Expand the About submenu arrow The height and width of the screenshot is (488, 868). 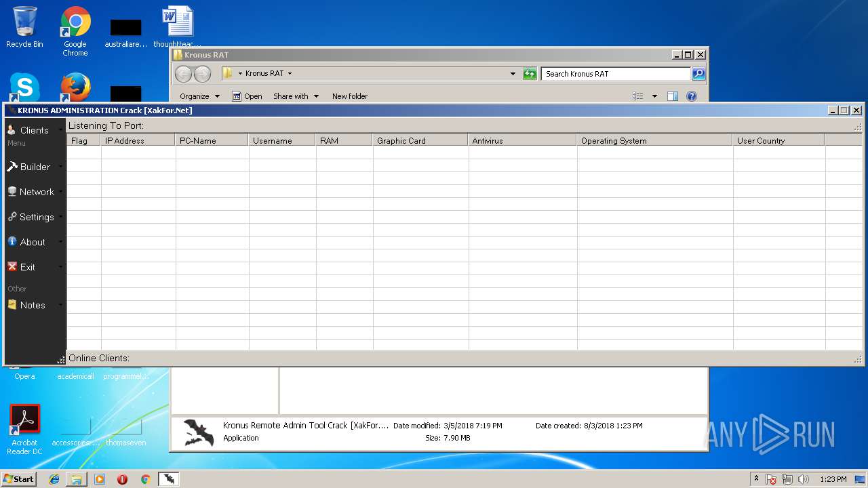tap(60, 242)
